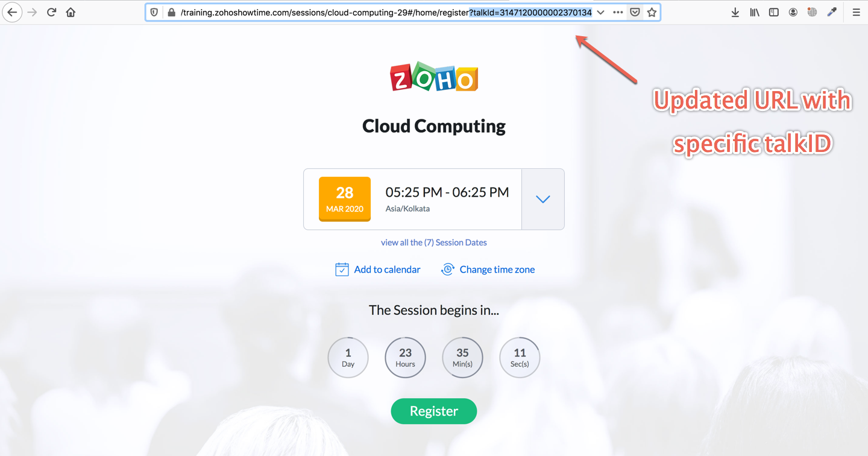
Task: Expand the session date dropdown chevron
Action: [543, 199]
